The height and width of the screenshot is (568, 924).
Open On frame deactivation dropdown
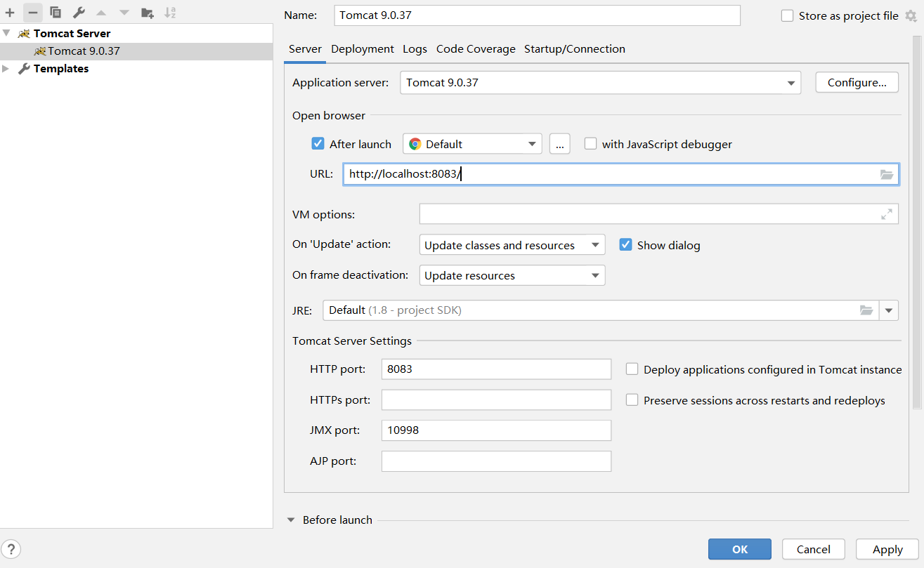pos(512,275)
